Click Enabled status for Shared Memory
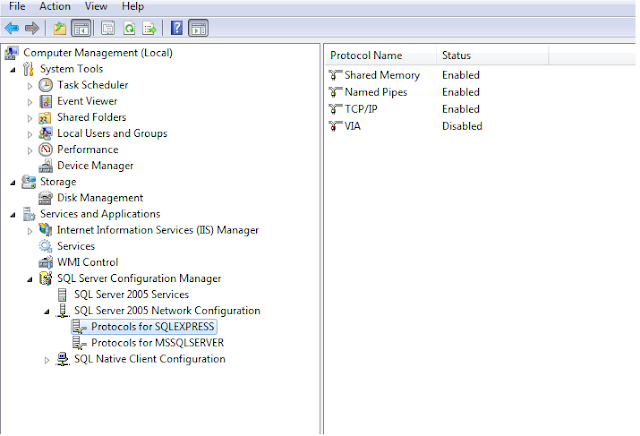Image resolution: width=640 pixels, height=436 pixels. (x=461, y=75)
